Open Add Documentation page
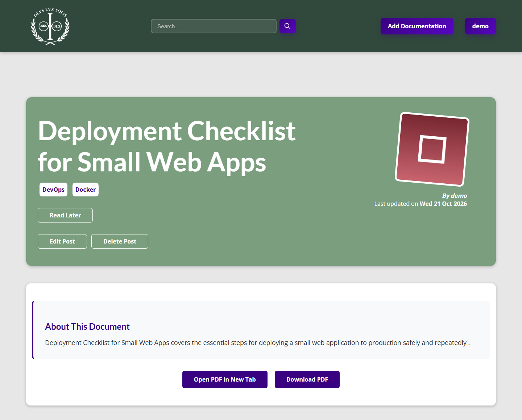 [417, 26]
